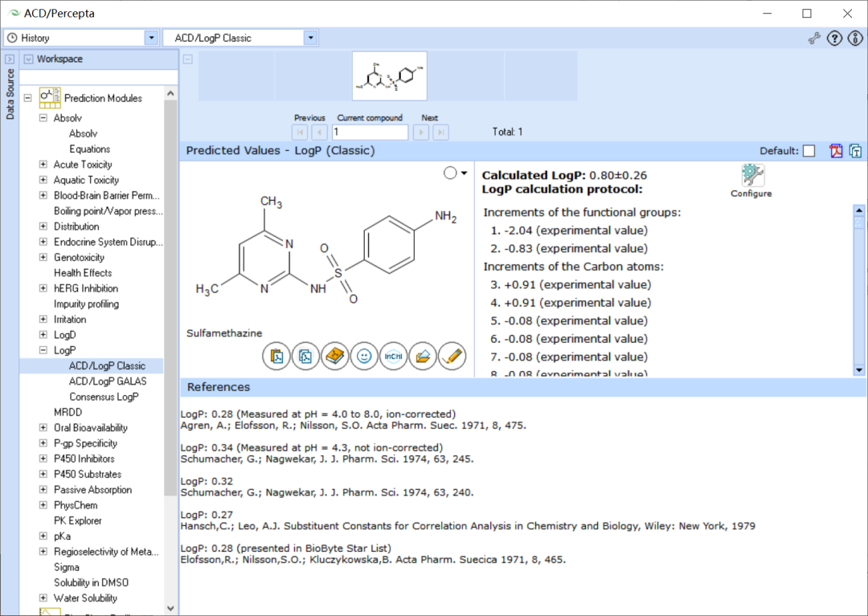This screenshot has width=868, height=616.
Task: Expand the Acute Toxicity tree node
Action: tap(43, 164)
